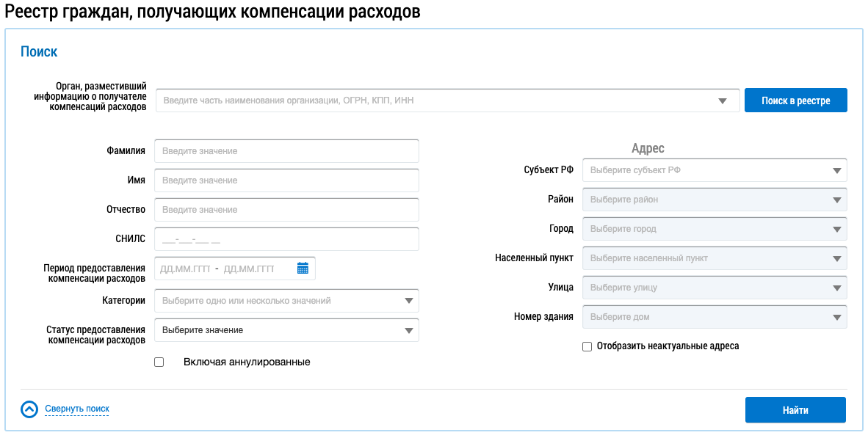Focus the 'Фамилия' input field
The image size is (868, 438).
click(x=286, y=151)
